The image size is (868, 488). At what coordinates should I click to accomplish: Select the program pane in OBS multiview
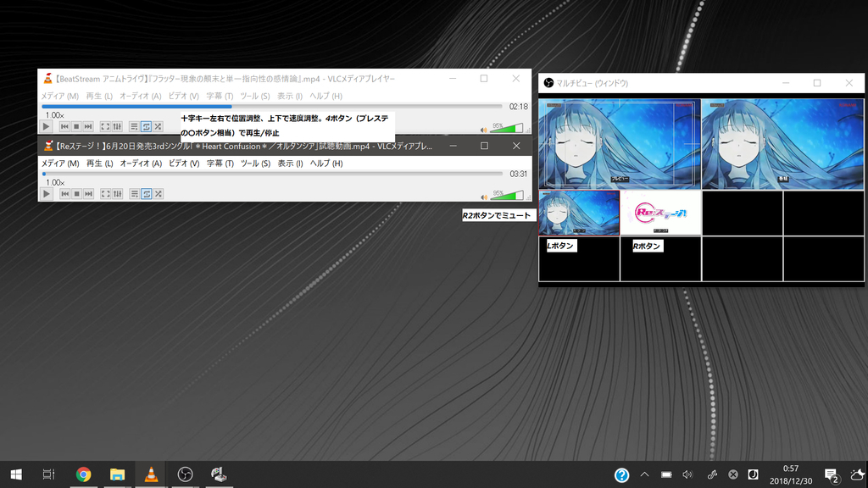coord(782,144)
